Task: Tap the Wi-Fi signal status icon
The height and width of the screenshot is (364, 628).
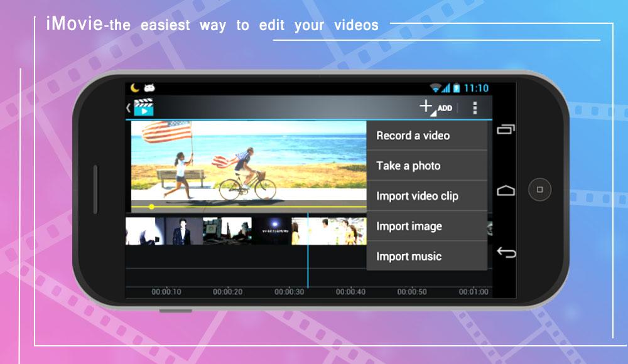Action: click(x=435, y=88)
